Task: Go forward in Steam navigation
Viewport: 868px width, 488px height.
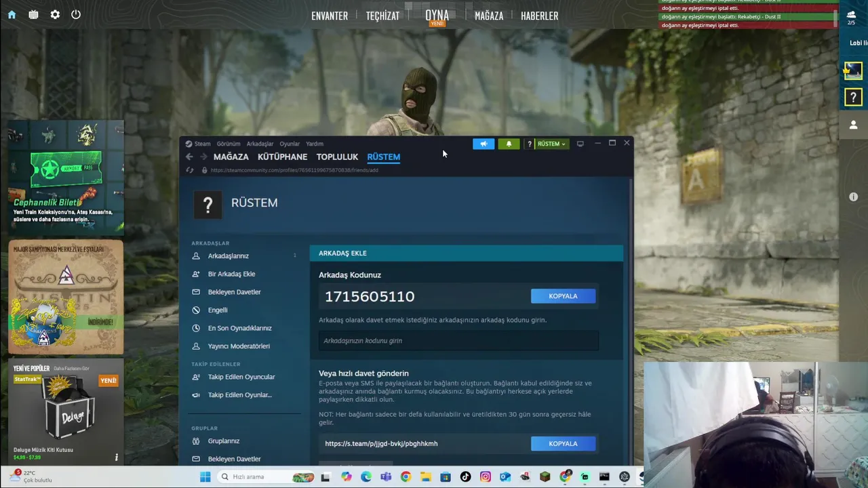Action: tap(203, 157)
